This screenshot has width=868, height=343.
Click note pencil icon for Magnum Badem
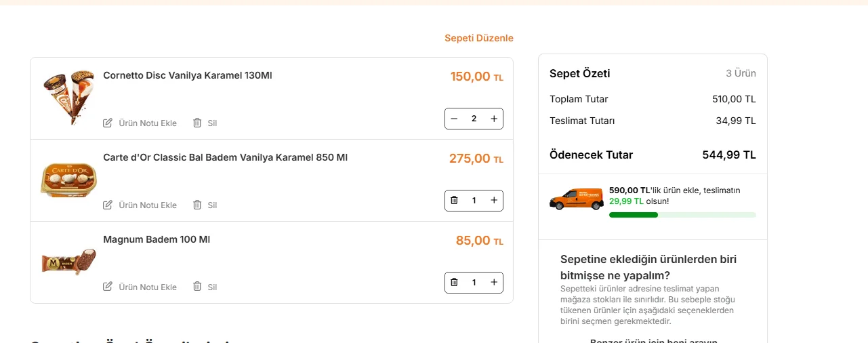coord(108,287)
